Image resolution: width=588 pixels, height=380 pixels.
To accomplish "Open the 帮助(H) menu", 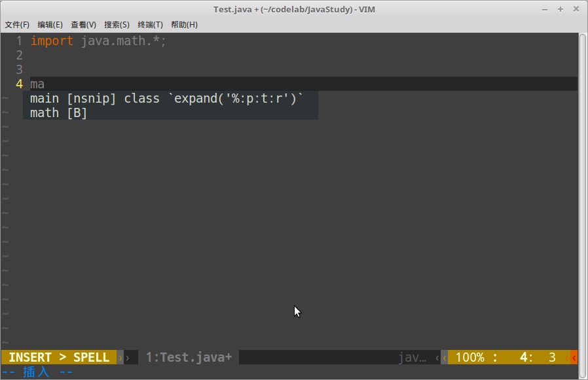I will coord(184,25).
